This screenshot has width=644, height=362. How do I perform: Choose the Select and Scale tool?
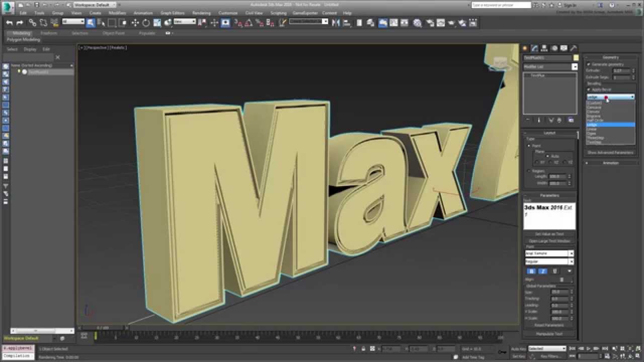(157, 23)
